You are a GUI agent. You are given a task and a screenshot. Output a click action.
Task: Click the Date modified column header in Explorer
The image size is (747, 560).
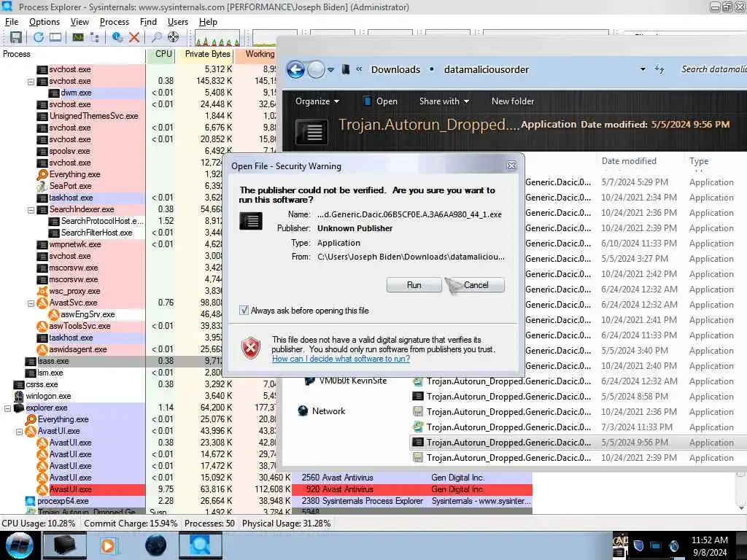pos(629,161)
